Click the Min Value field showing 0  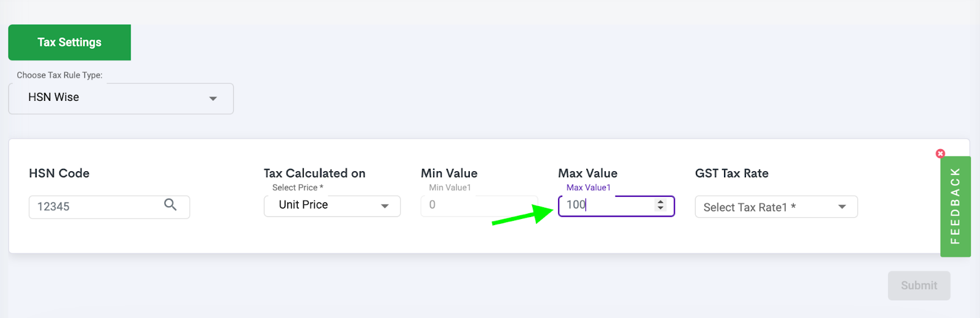(x=479, y=206)
